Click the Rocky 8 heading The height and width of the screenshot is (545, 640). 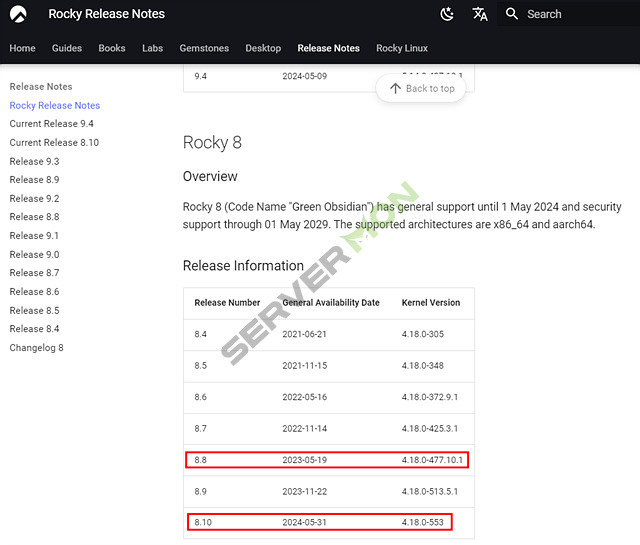pos(212,142)
